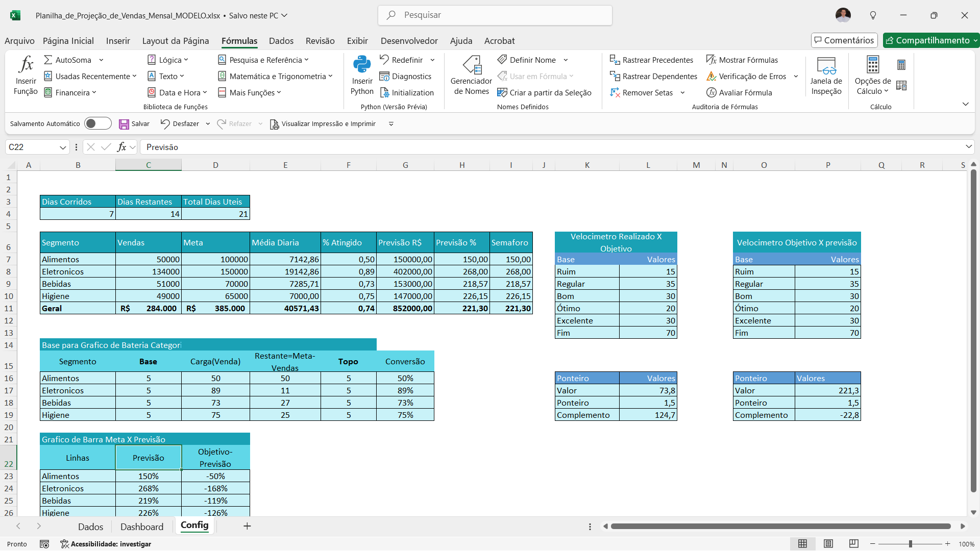Expand the AutoSoma dropdown arrow
This screenshot has height=551, width=980.
[x=101, y=60]
